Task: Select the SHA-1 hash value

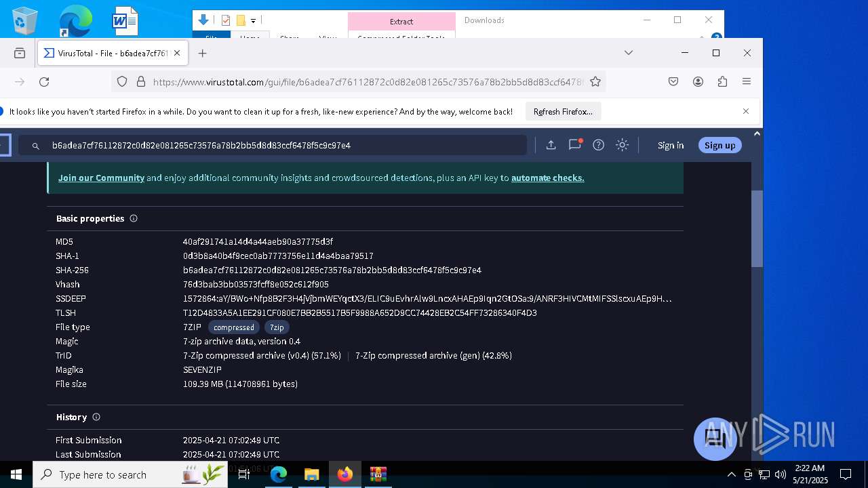Action: tap(278, 256)
